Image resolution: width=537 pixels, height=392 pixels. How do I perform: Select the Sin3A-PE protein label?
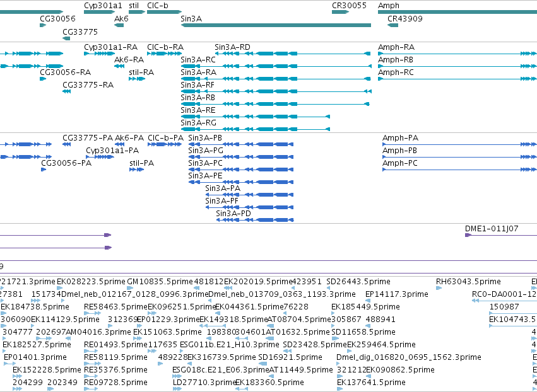pyautogui.click(x=205, y=176)
